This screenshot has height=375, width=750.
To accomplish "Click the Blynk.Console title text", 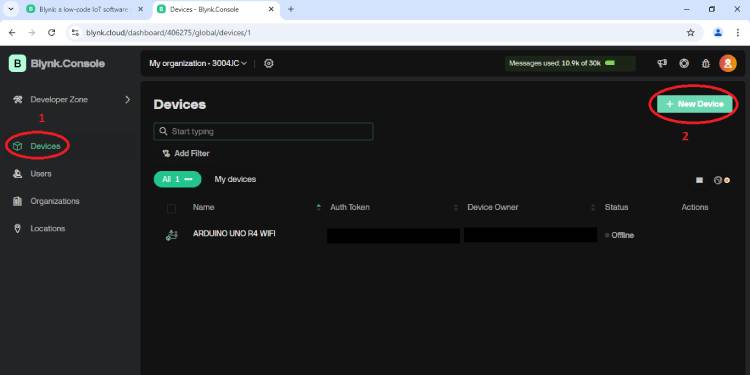I will 67,64.
